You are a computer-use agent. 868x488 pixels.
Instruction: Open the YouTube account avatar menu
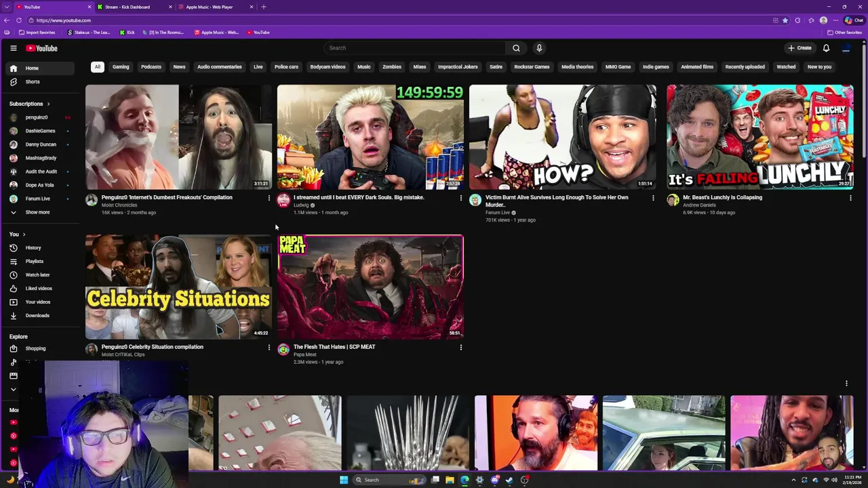pyautogui.click(x=846, y=48)
